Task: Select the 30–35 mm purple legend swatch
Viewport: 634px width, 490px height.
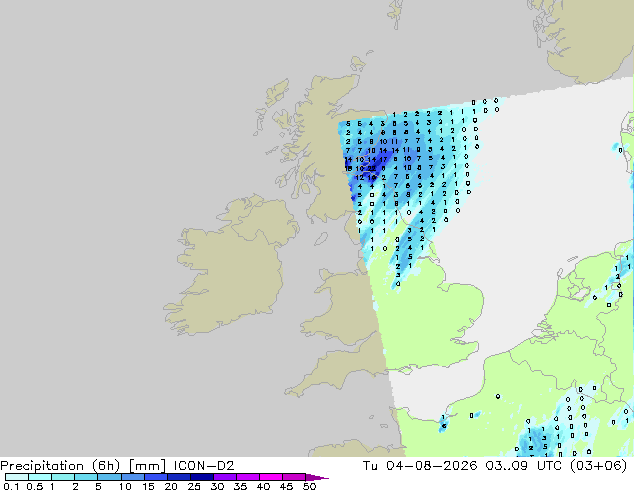Action: pos(225,477)
